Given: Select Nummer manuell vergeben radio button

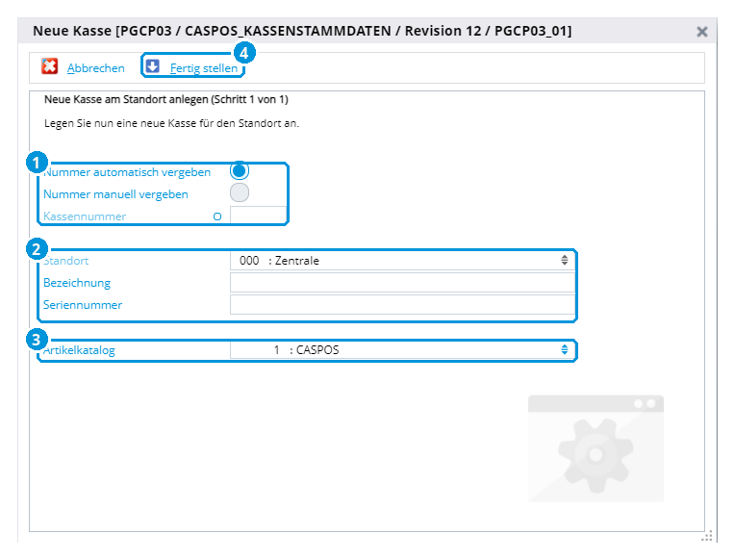Looking at the screenshot, I should (x=239, y=192).
